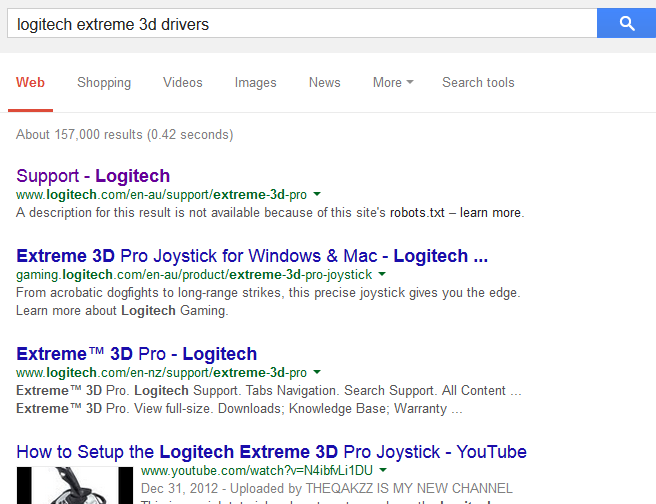Go to the News tab
The width and height of the screenshot is (656, 504).
click(x=324, y=82)
